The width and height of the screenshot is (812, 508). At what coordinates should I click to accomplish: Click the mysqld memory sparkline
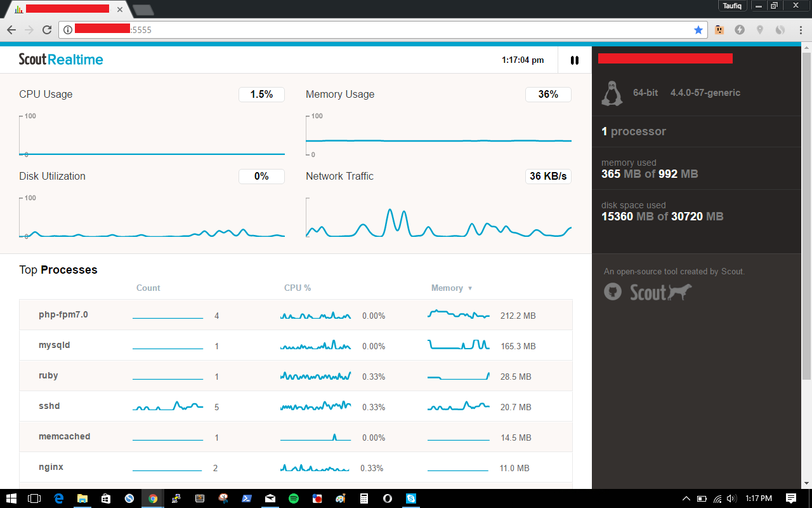tap(459, 345)
